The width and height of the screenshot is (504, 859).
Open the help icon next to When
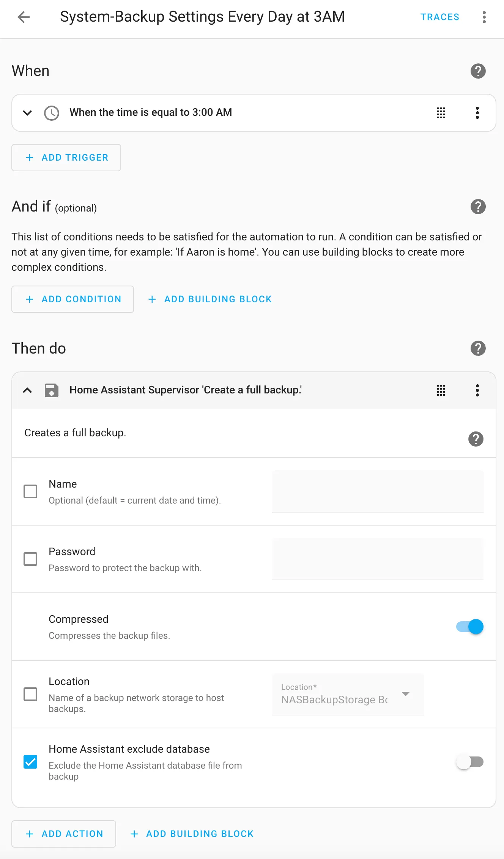tap(478, 71)
